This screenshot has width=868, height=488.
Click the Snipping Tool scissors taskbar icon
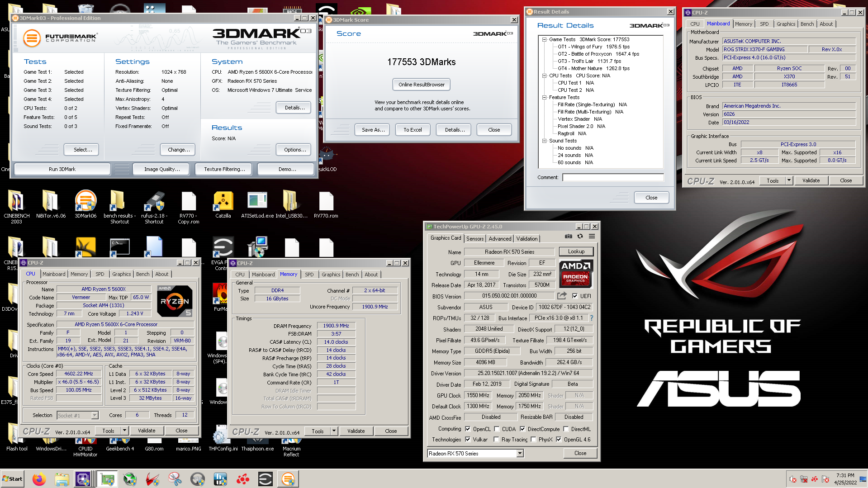(x=175, y=479)
